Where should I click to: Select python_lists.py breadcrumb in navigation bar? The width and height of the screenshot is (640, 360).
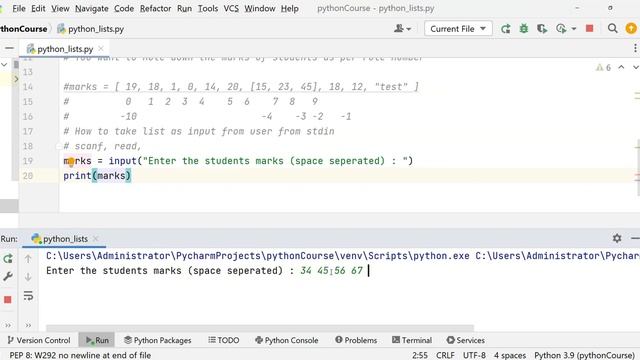pyautogui.click(x=90, y=29)
